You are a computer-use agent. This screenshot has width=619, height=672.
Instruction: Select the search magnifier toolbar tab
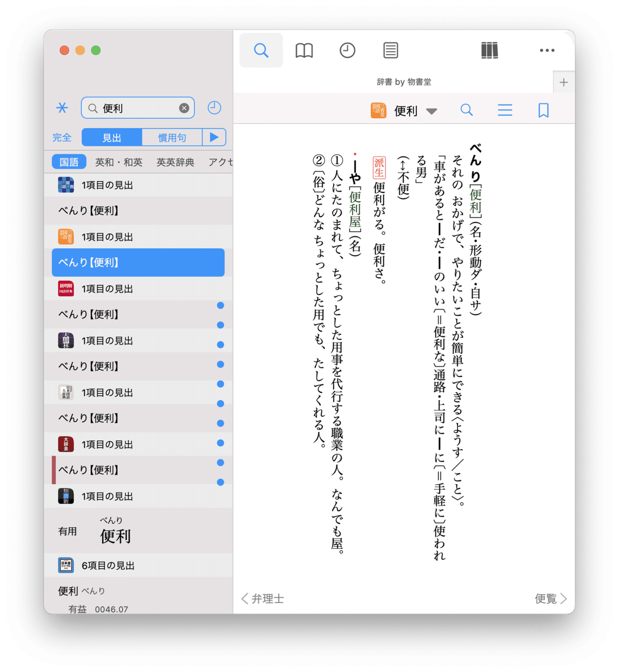(x=261, y=51)
